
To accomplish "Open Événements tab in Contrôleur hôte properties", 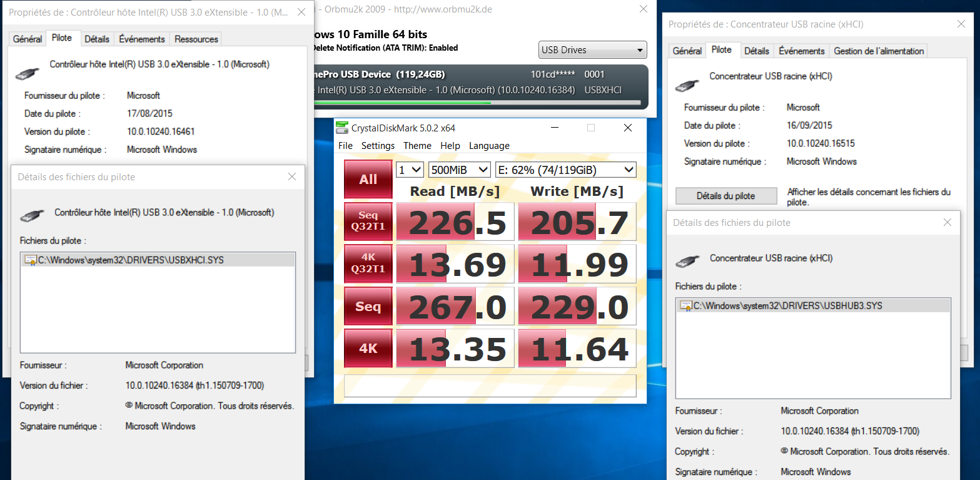I will (142, 39).
